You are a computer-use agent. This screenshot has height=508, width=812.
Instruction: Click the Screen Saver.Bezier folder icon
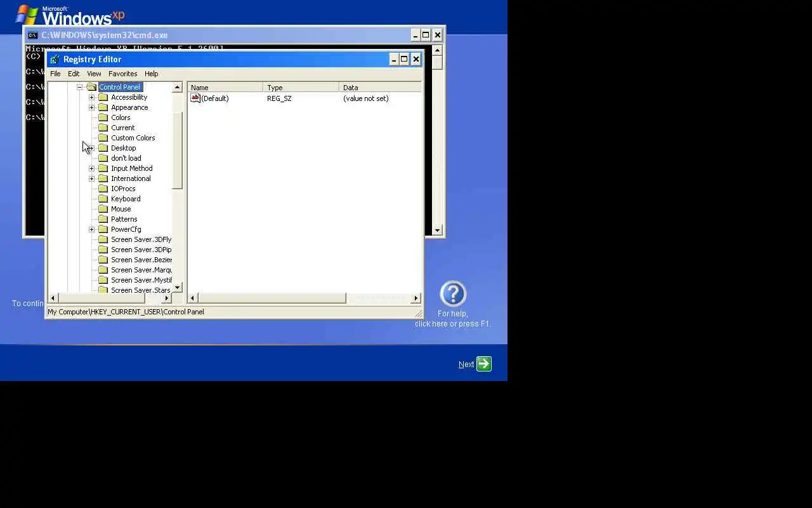point(103,260)
